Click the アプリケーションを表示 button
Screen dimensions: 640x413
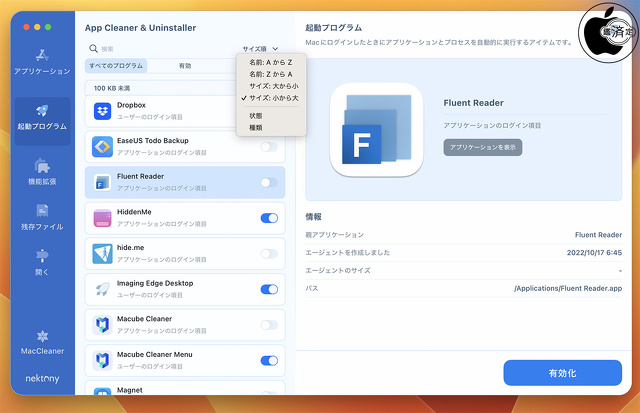point(483,147)
